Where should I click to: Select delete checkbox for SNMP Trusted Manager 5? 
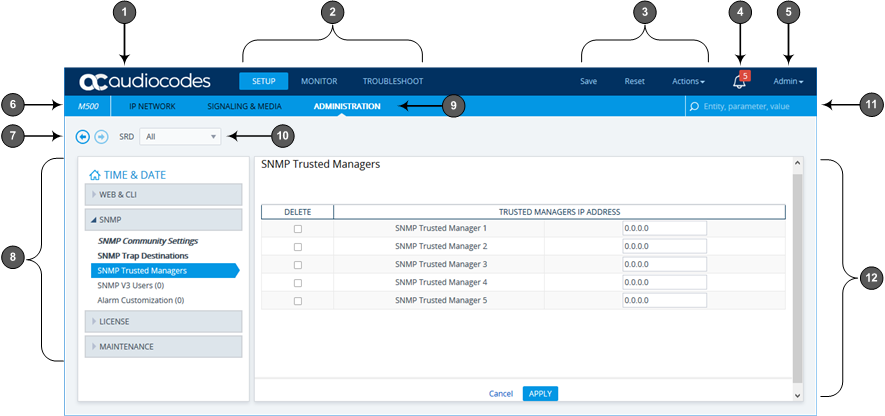[297, 300]
